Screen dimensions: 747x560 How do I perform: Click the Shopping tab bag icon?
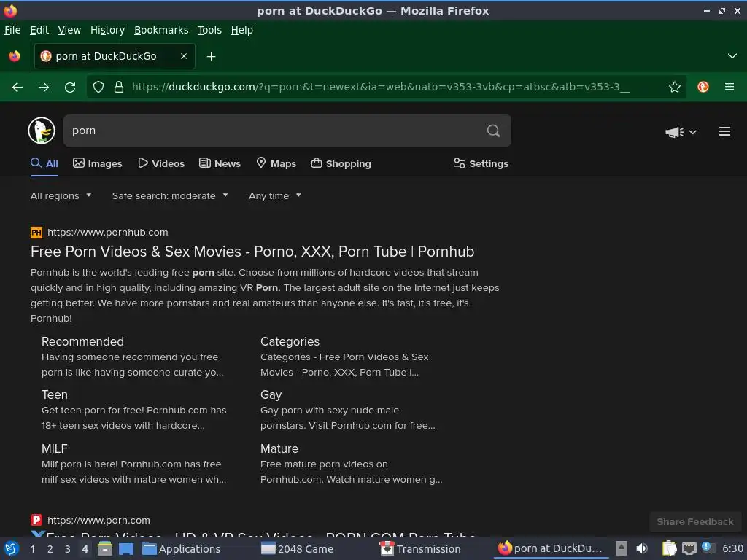pyautogui.click(x=317, y=163)
